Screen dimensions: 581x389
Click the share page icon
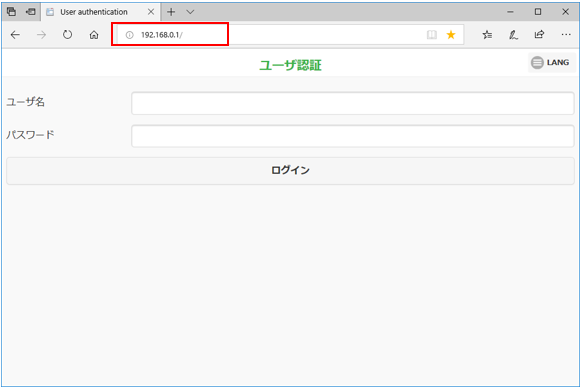[539, 34]
